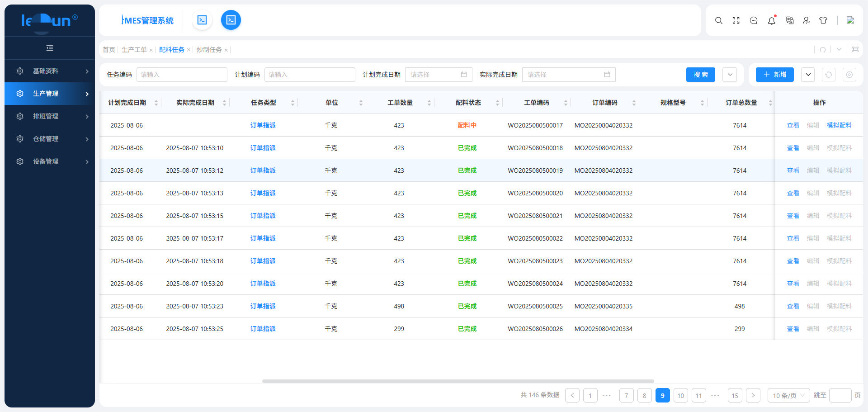Collapse the sidebar menu toggle icon
The width and height of the screenshot is (868, 412).
click(x=50, y=48)
